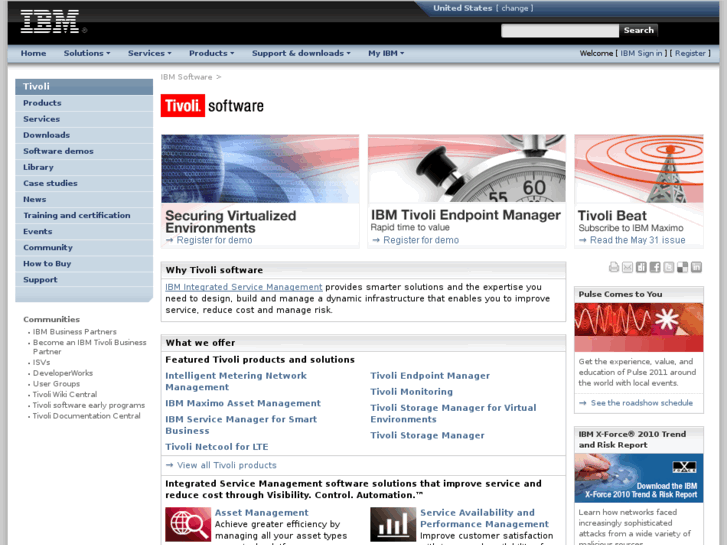
Task: Click View all Tivoli products link
Action: tap(227, 465)
